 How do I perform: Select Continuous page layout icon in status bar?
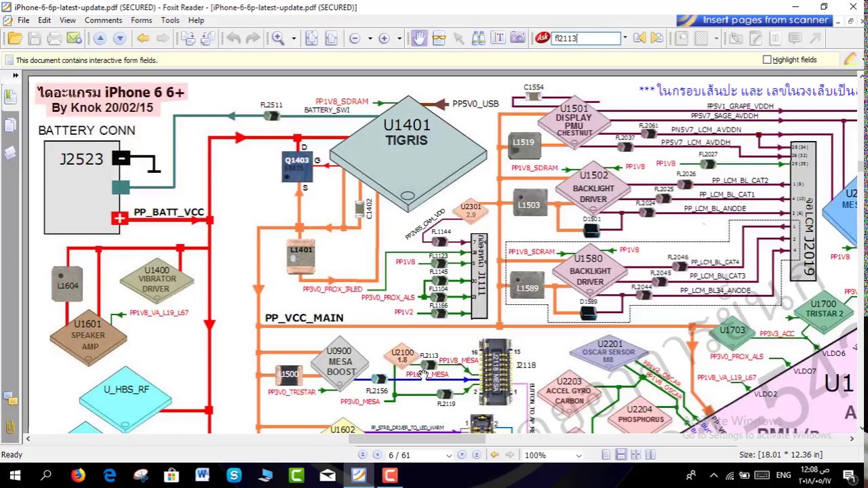tap(621, 455)
